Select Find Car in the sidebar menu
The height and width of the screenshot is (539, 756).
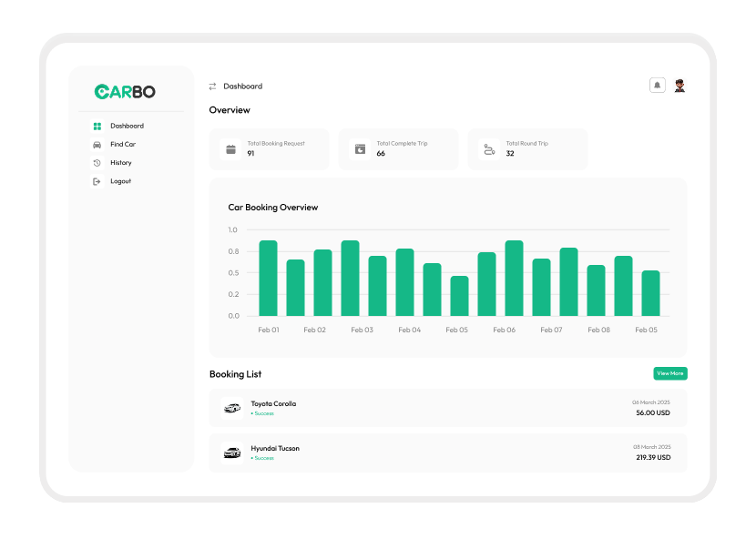tap(123, 145)
